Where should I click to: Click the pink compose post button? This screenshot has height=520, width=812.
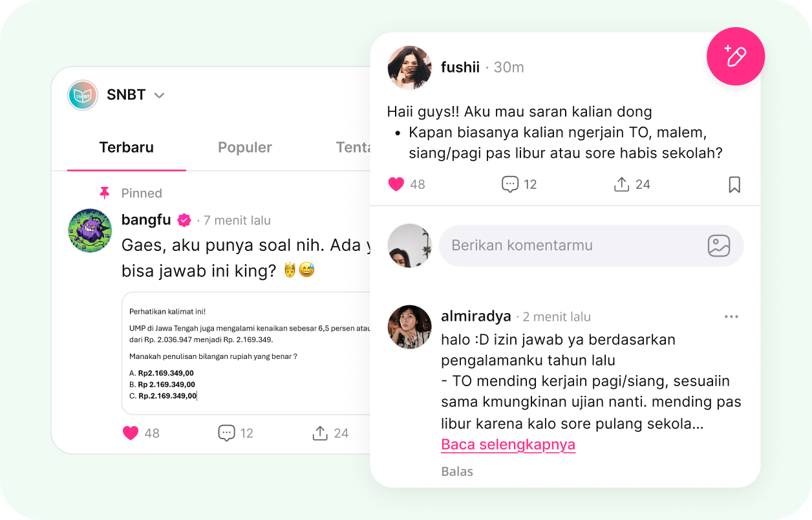(x=736, y=56)
